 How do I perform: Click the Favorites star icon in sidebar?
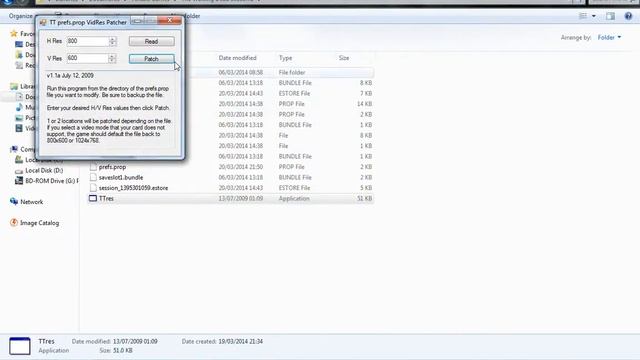click(14, 33)
